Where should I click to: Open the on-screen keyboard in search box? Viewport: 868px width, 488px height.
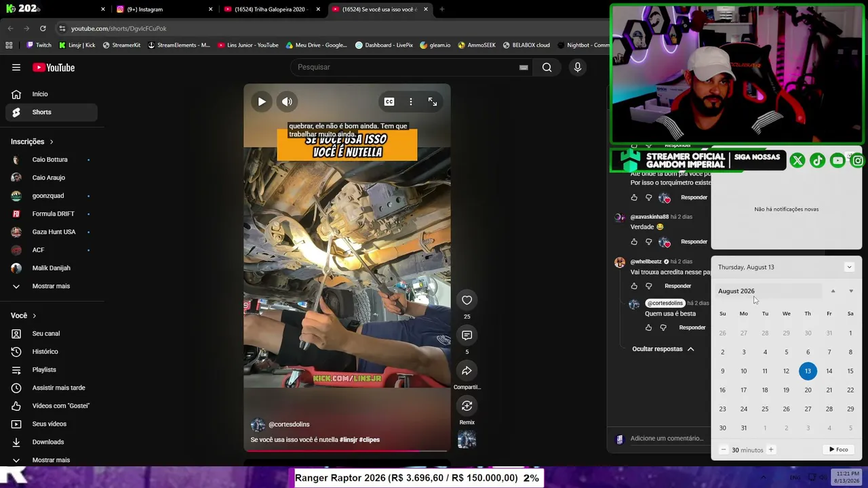(x=524, y=67)
